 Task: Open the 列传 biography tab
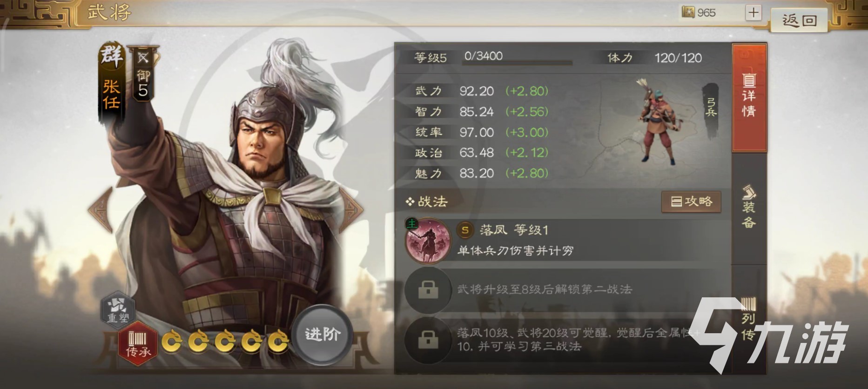pyautogui.click(x=749, y=319)
